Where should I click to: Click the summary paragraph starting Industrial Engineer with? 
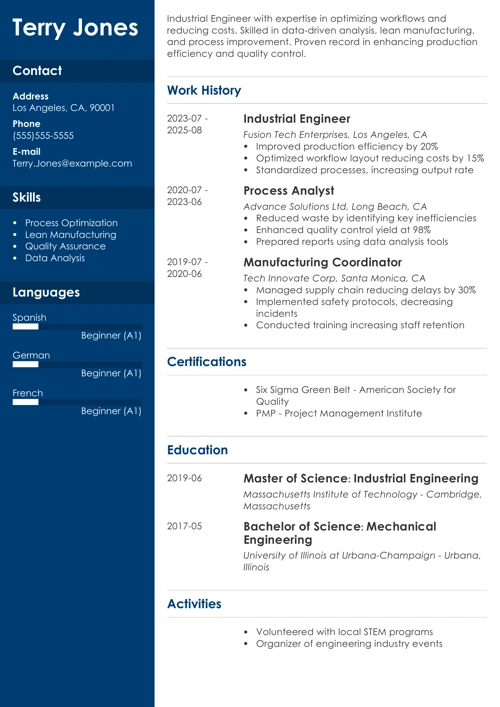tap(322, 36)
